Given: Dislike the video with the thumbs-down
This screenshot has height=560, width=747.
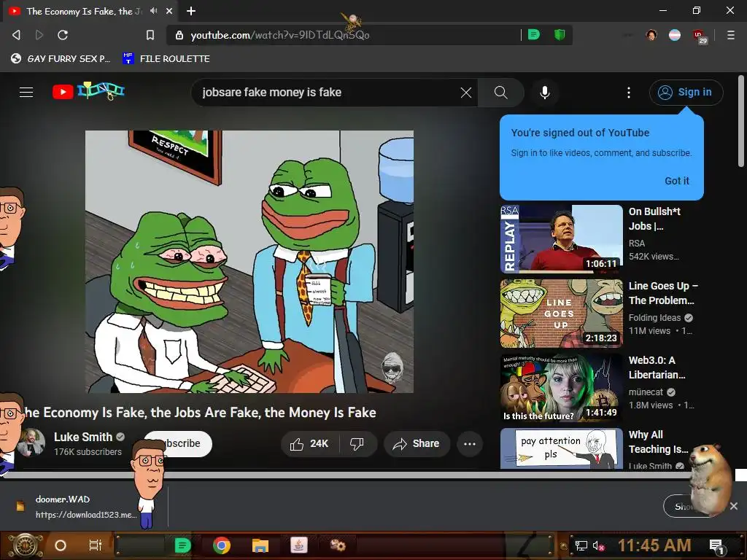Looking at the screenshot, I should [357, 444].
